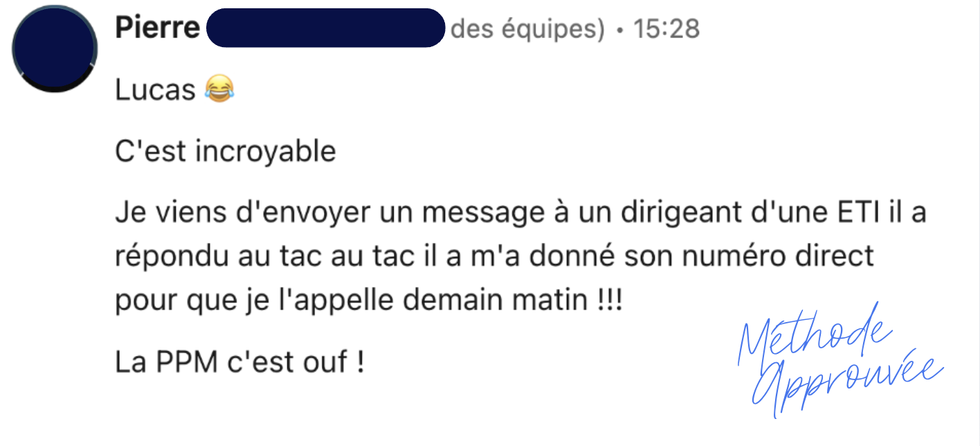
Task: Click the redacted surname bar
Action: pyautogui.click(x=325, y=28)
